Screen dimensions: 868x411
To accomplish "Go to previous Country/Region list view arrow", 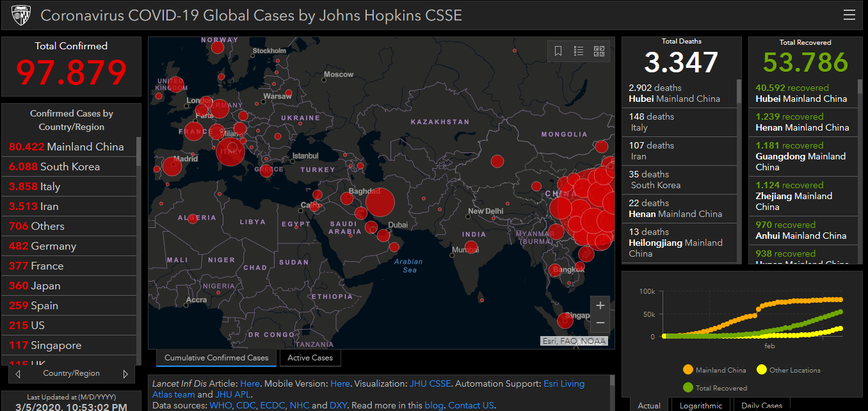I will [x=18, y=374].
